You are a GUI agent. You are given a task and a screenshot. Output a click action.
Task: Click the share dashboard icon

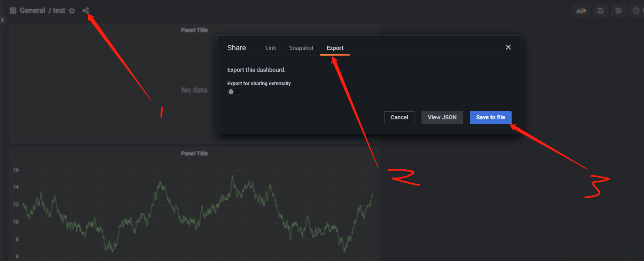[x=85, y=11]
